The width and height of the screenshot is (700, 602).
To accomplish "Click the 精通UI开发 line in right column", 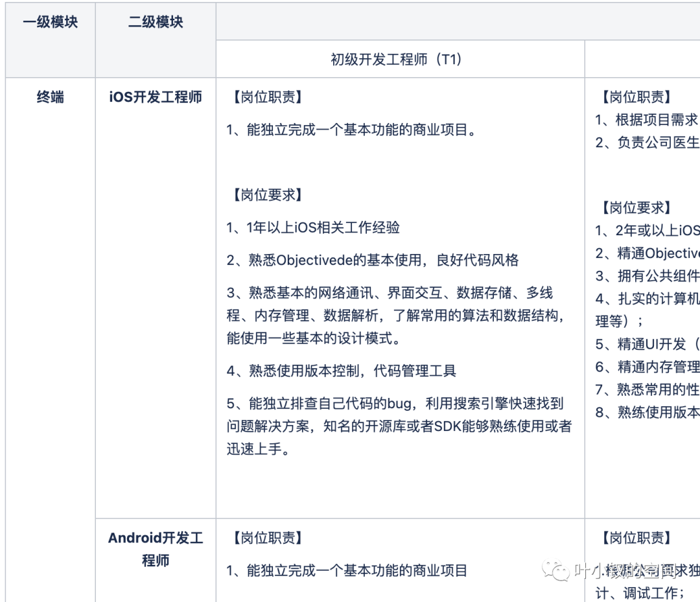I will (647, 344).
